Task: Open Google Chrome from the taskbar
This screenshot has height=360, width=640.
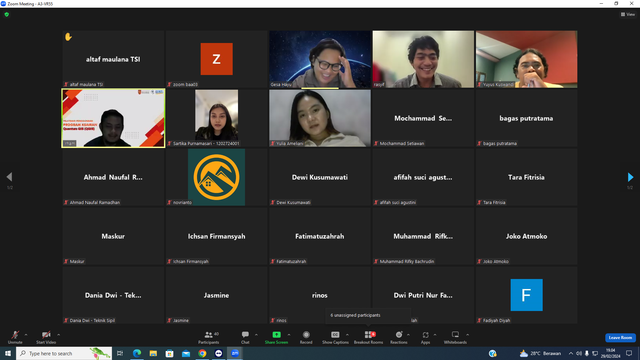Action: pyautogui.click(x=202, y=353)
